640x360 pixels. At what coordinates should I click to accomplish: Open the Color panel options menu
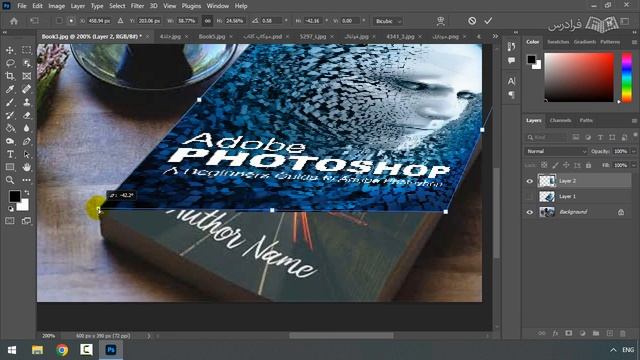click(x=634, y=42)
